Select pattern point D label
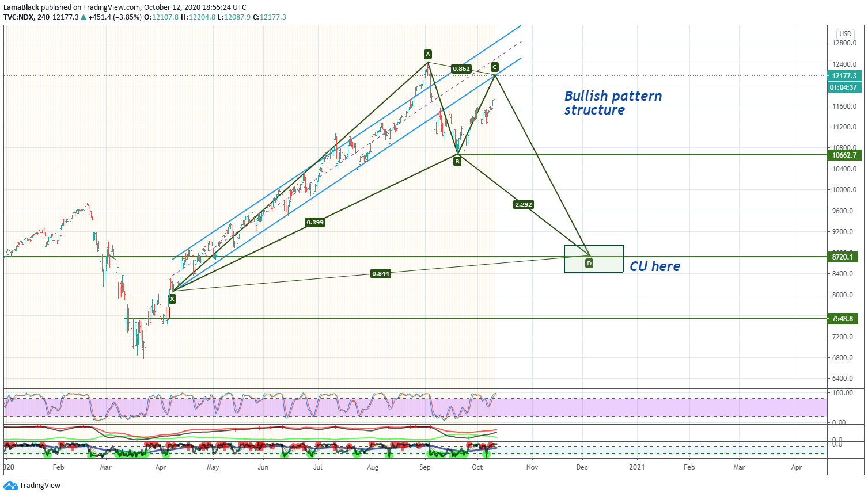This screenshot has width=868, height=496. (589, 264)
